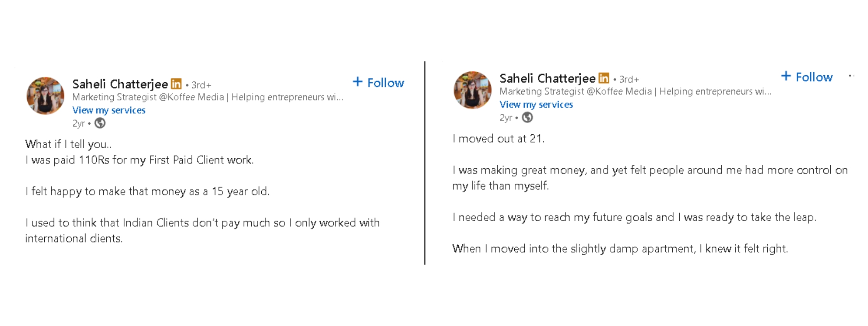Click the "What if I tell you.." text

(x=68, y=144)
